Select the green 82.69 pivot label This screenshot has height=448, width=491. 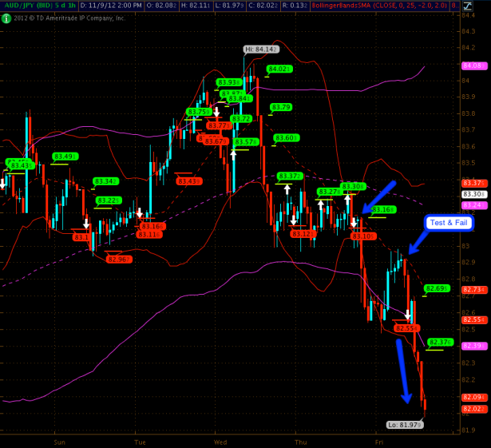coord(438,288)
